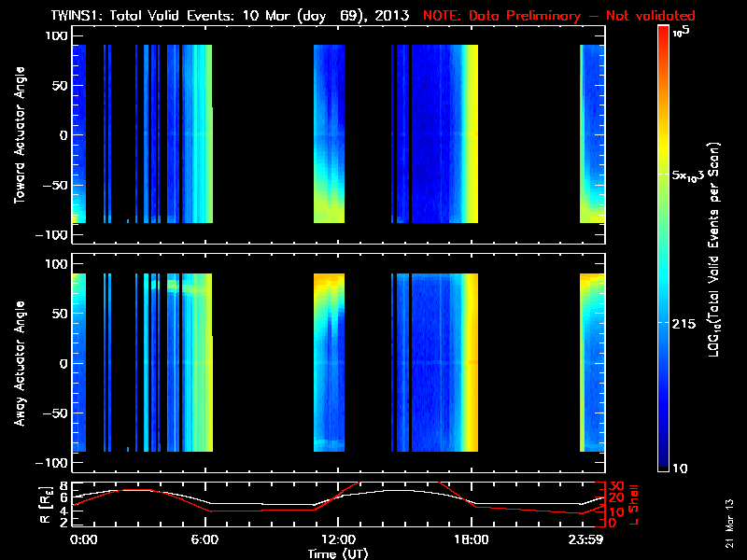Click the red top end of the colorbar
Screen dimensions: 747x560
[x=664, y=33]
